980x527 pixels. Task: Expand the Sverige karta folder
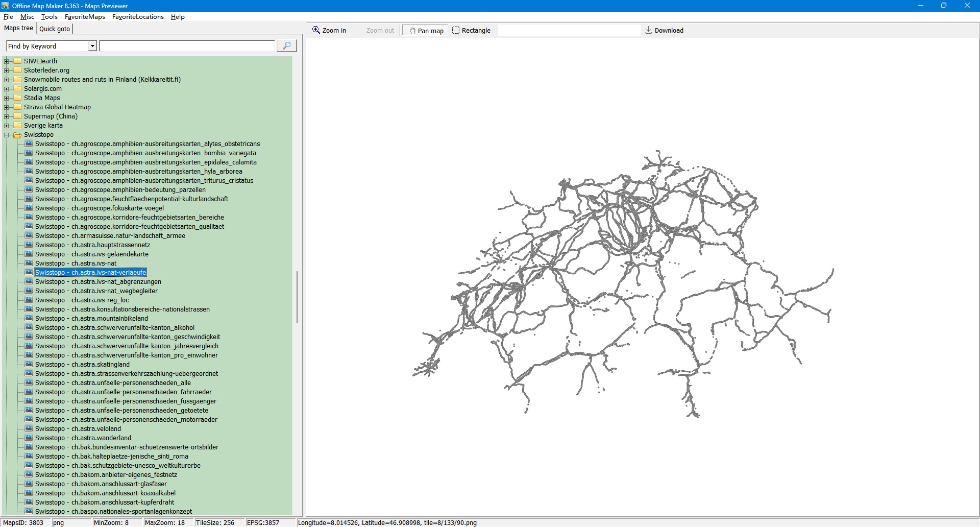[x=7, y=126]
